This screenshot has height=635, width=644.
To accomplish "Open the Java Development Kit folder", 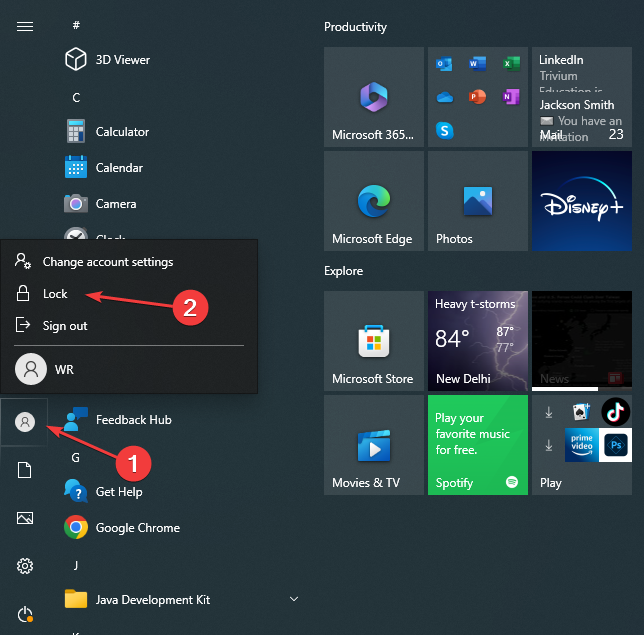I will click(138, 600).
